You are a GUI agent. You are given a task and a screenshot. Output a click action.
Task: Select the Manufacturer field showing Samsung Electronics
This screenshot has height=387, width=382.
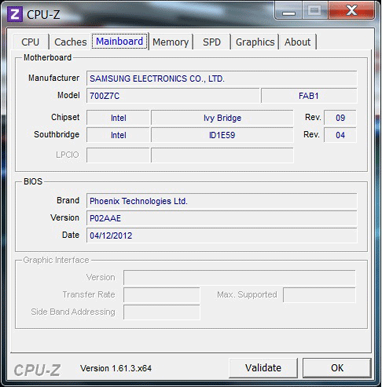pos(222,79)
